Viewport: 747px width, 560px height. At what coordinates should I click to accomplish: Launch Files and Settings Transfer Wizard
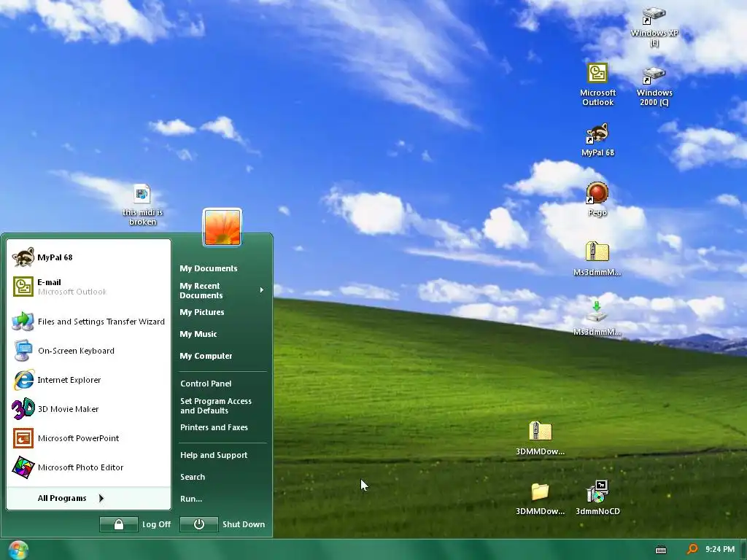(x=88, y=322)
